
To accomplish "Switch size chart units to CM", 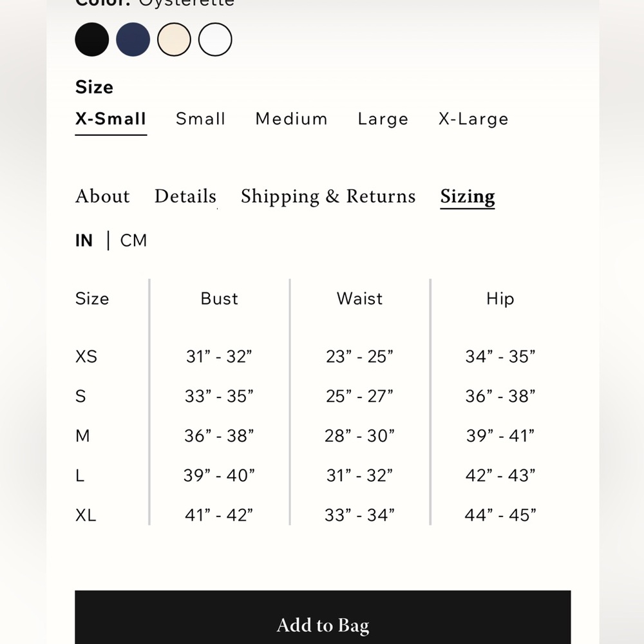I will click(133, 241).
